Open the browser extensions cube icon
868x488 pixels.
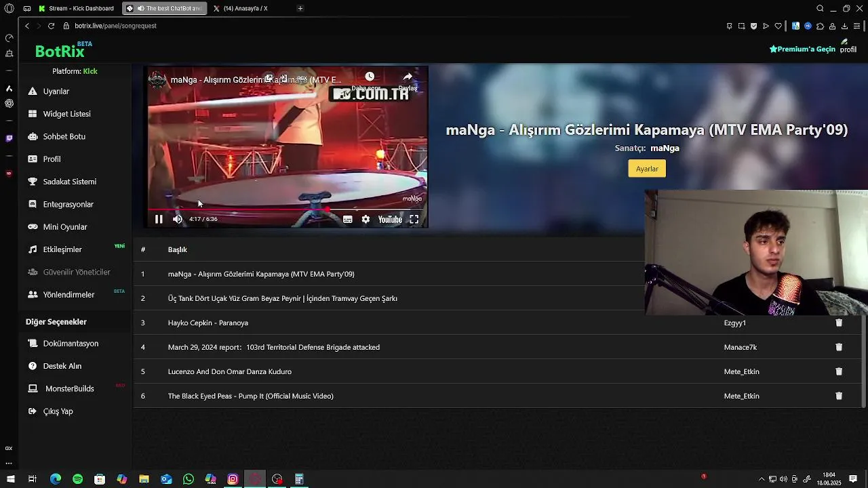pyautogui.click(x=820, y=26)
